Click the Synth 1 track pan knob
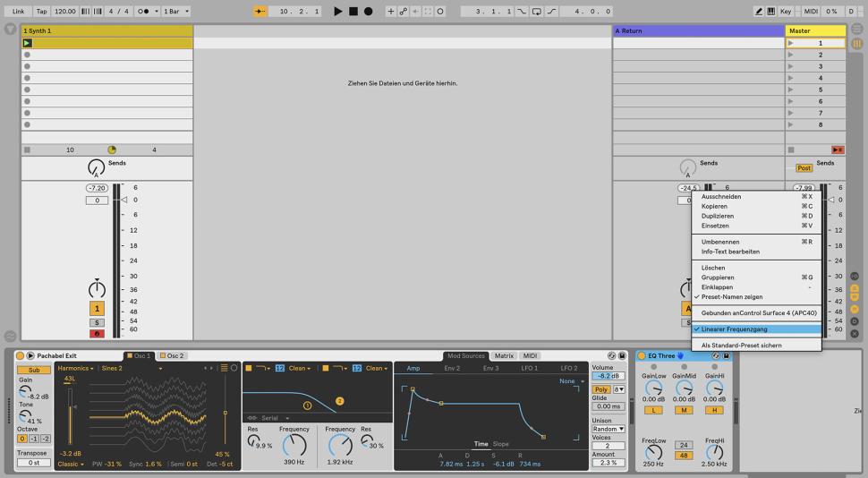 click(95, 288)
